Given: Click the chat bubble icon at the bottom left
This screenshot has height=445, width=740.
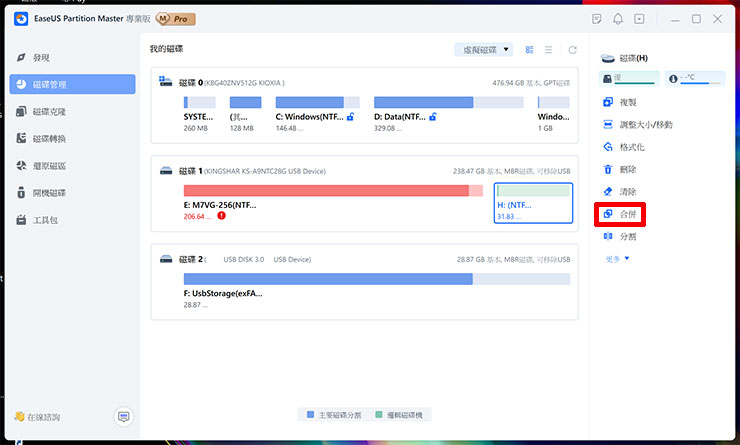Looking at the screenshot, I should 124,417.
